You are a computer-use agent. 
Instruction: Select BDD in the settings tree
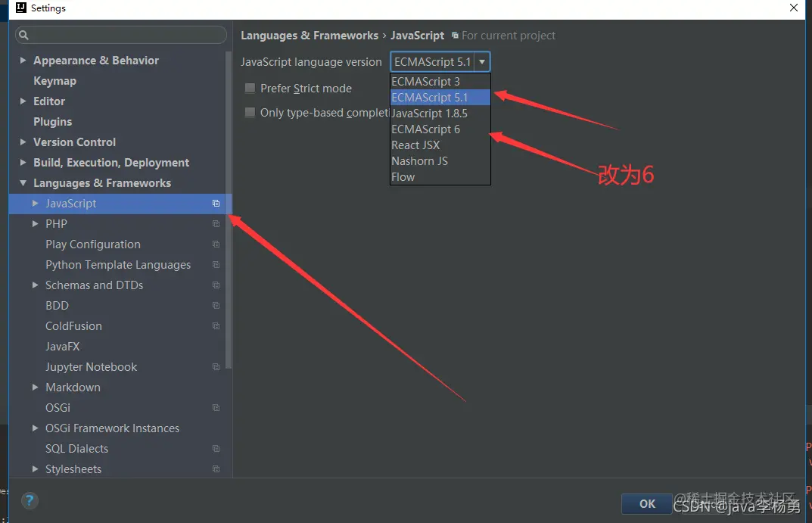point(57,306)
